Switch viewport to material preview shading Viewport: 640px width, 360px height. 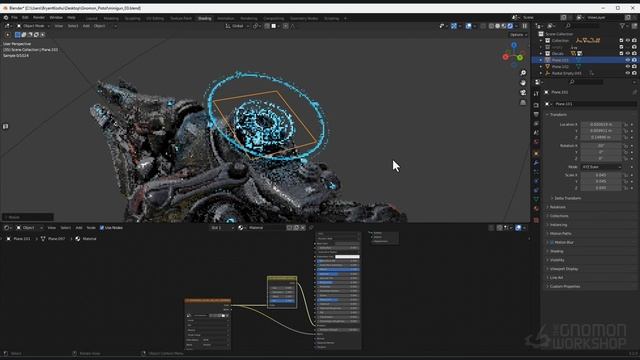tap(504, 26)
